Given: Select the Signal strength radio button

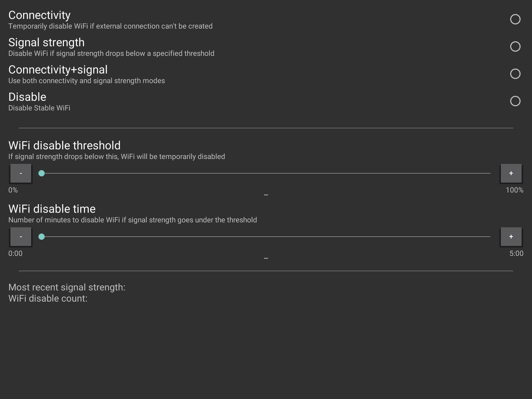Looking at the screenshot, I should (515, 46).
